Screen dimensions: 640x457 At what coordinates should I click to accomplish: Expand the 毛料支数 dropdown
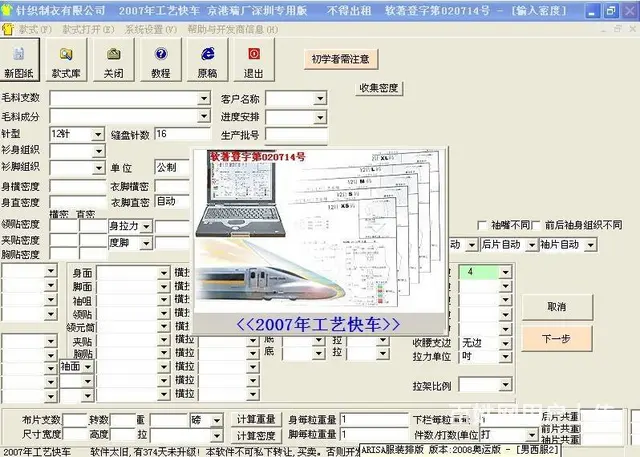pyautogui.click(x=203, y=99)
